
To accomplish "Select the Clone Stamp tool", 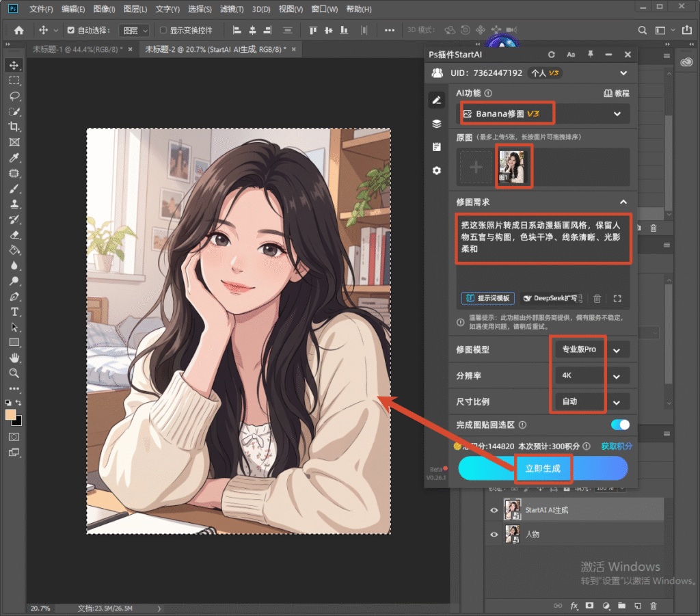I will (14, 204).
